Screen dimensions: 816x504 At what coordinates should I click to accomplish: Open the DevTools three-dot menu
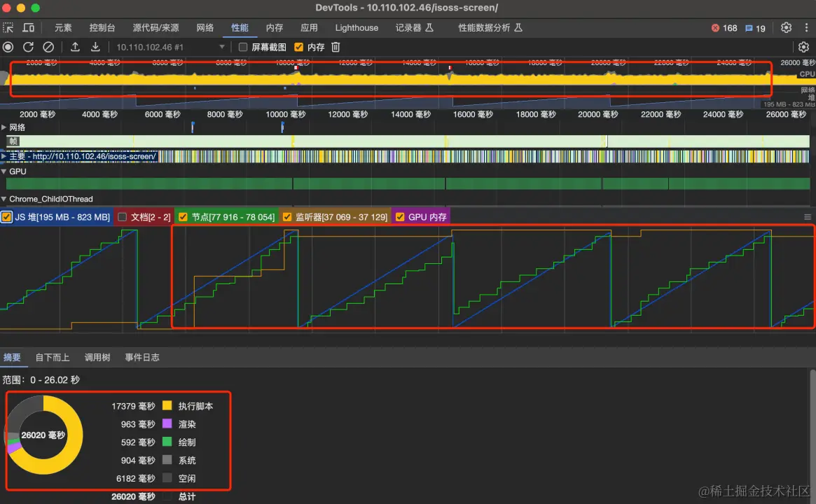pos(807,27)
